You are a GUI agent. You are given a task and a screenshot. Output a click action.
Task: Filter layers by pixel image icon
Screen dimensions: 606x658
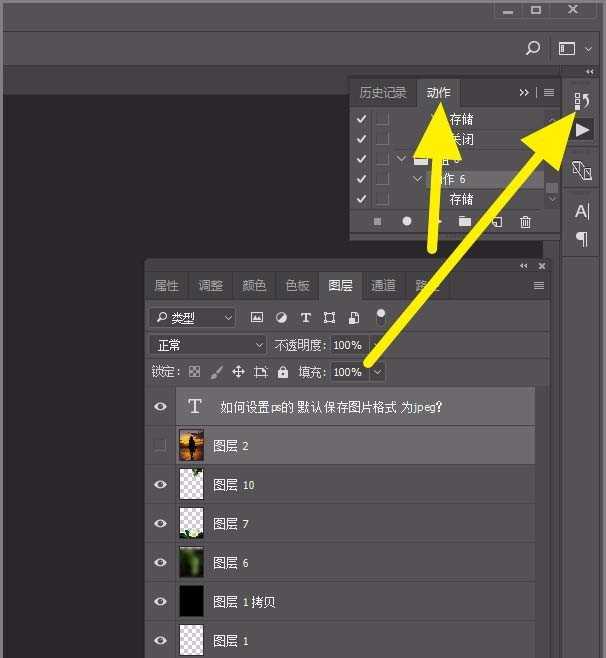pyautogui.click(x=257, y=318)
